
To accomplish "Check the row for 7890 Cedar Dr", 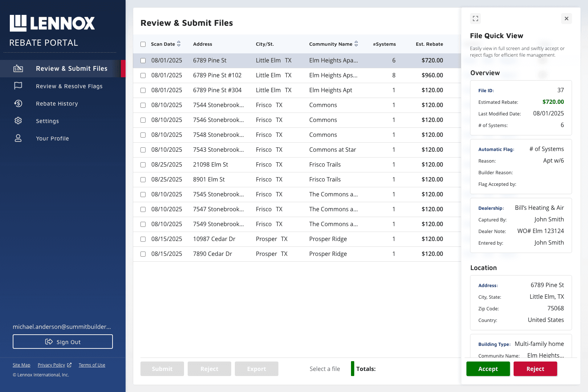I will (x=143, y=254).
